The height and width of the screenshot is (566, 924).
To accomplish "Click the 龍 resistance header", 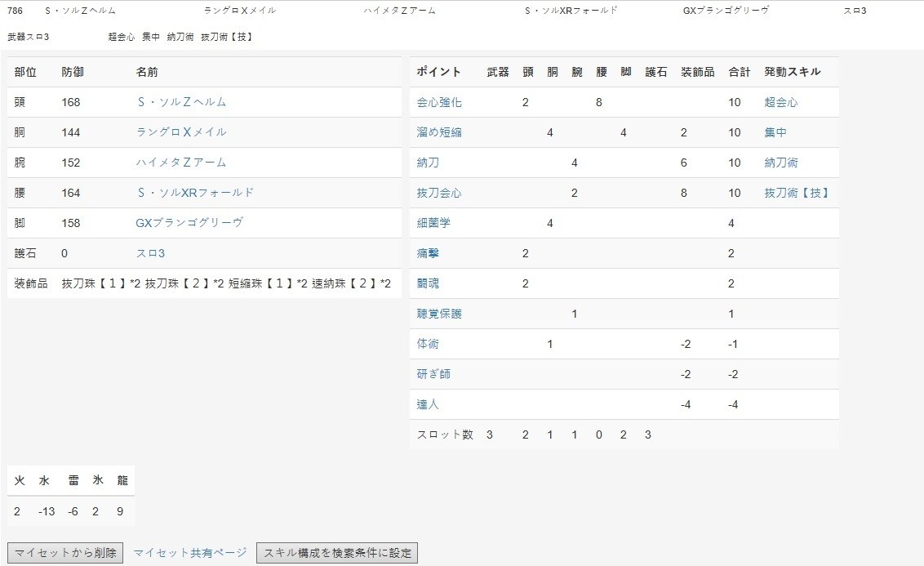I will point(122,480).
